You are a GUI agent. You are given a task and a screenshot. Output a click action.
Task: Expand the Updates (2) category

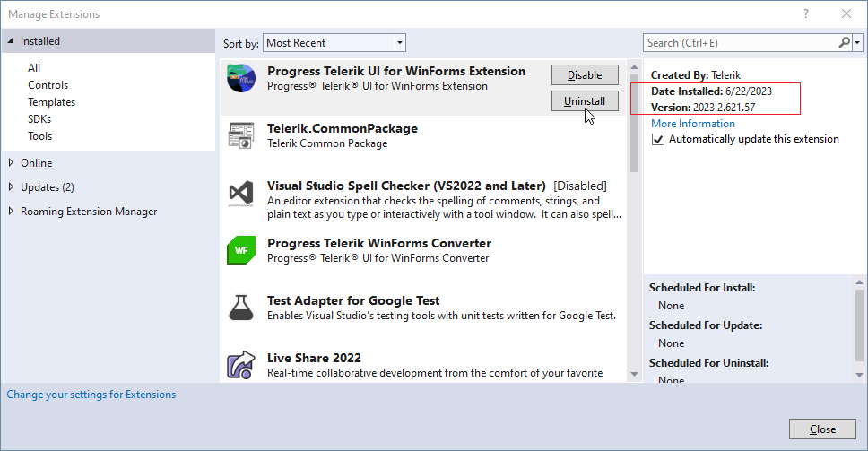pyautogui.click(x=11, y=187)
